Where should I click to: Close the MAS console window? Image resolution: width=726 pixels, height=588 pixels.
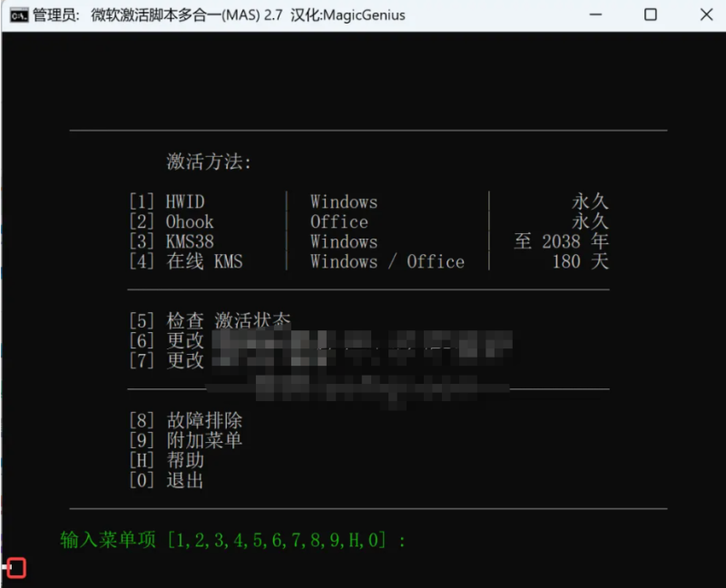706,15
